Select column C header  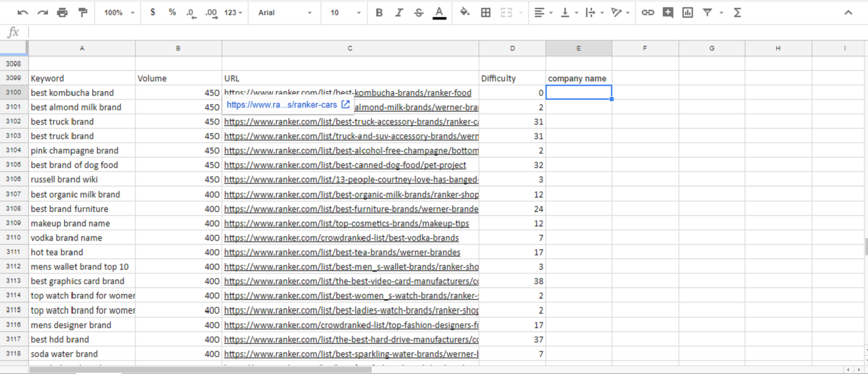point(350,48)
